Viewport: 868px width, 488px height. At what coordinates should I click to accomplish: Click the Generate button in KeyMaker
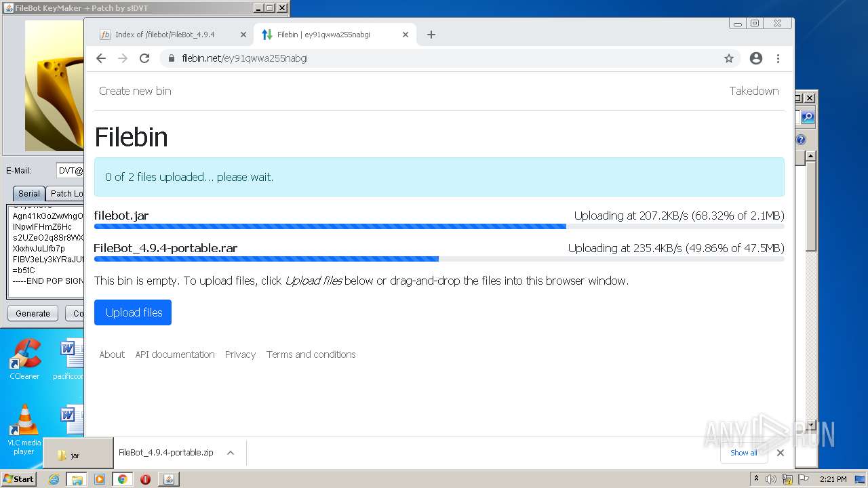[x=33, y=313]
